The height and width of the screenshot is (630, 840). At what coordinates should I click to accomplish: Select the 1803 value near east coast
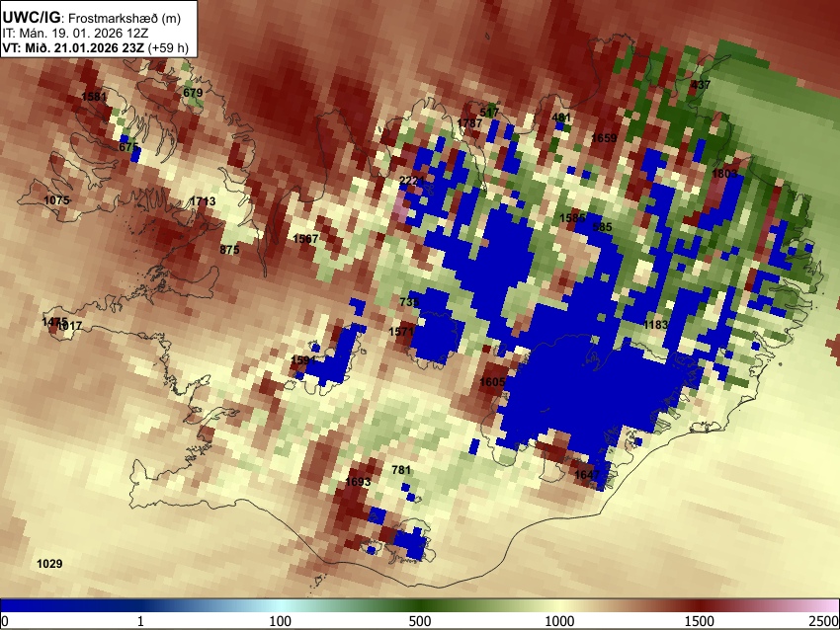pyautogui.click(x=724, y=174)
